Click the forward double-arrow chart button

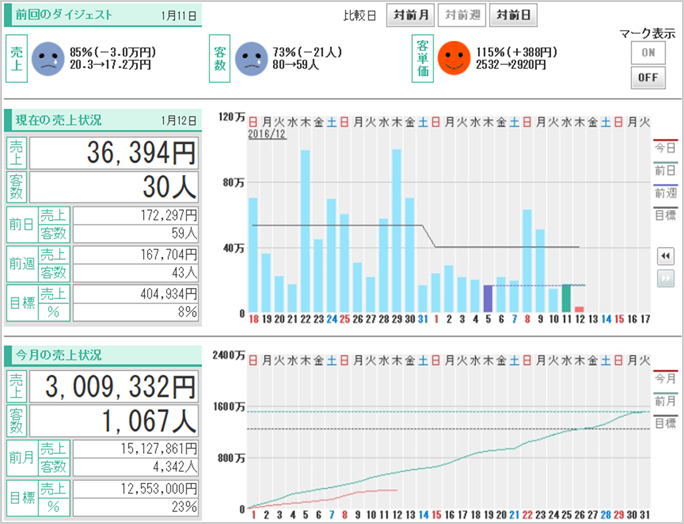(665, 278)
